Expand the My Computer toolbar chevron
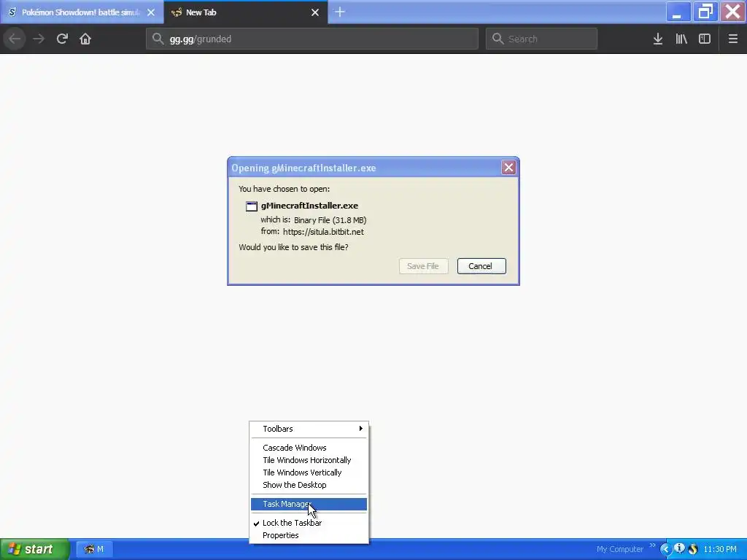747x560 pixels. [652, 545]
